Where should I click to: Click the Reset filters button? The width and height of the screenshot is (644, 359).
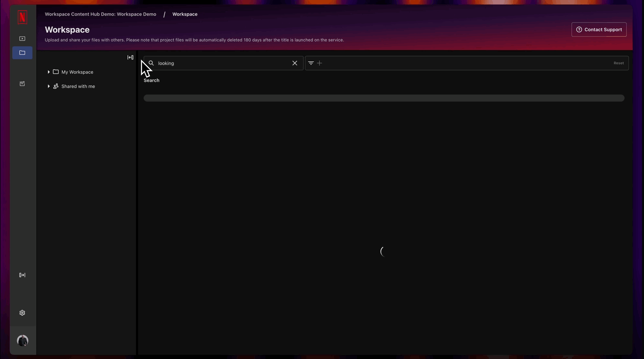coord(619,63)
